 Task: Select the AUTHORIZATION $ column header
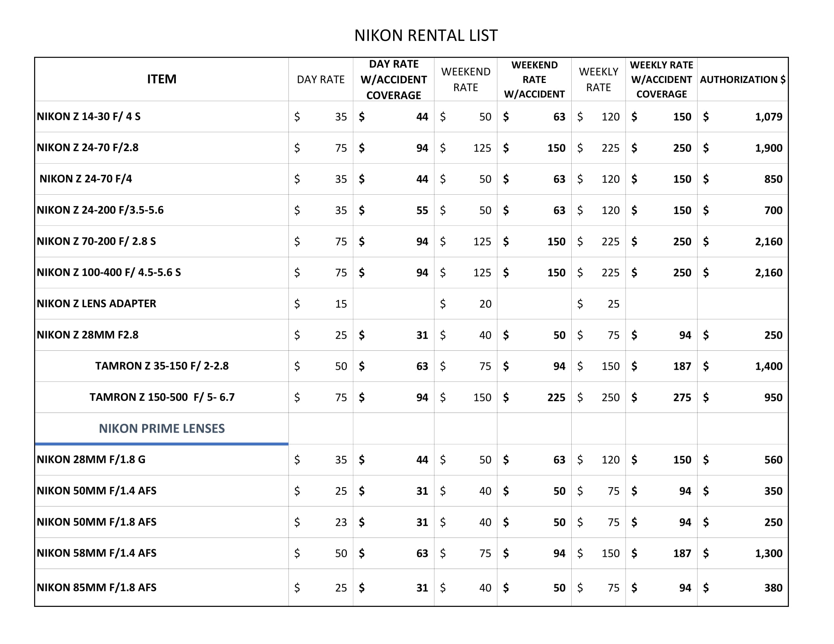[x=742, y=79]
